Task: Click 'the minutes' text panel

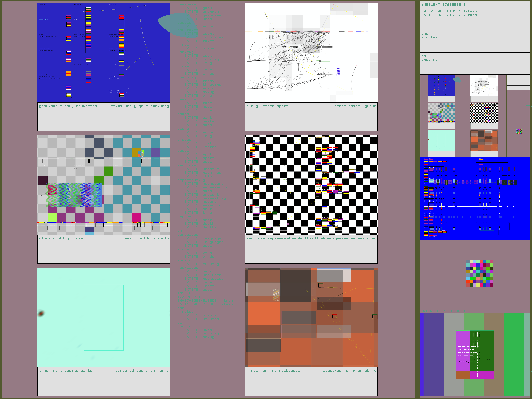Action: 474,41
